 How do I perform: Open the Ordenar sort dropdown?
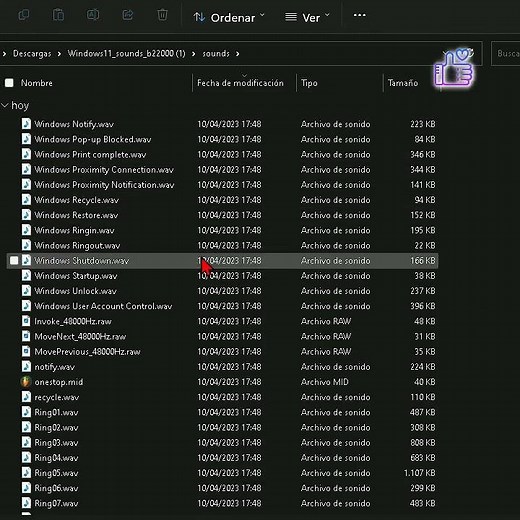click(229, 17)
